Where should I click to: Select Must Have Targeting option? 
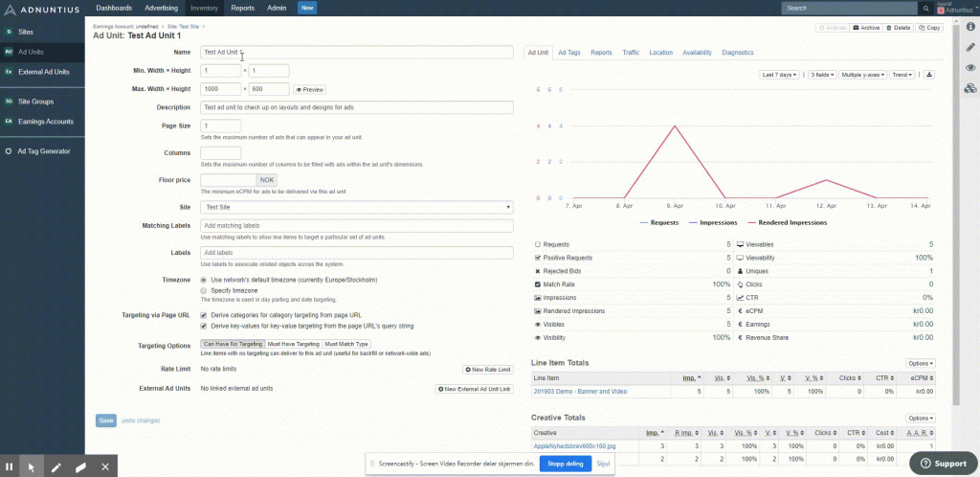(294, 344)
